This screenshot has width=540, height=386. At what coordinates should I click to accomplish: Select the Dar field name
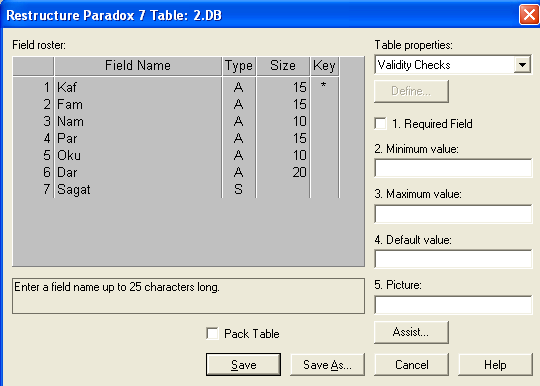click(138, 172)
